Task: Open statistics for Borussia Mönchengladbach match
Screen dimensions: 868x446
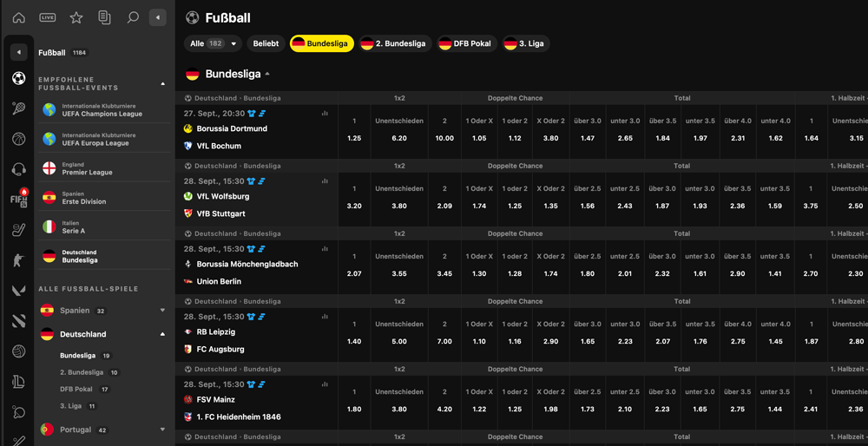Action: [x=325, y=249]
